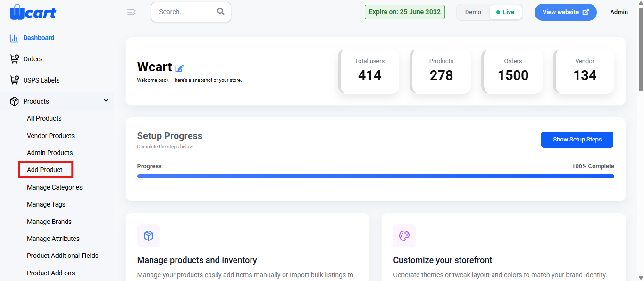The width and height of the screenshot is (644, 281).
Task: Click the purple palette storefront icon
Action: (404, 236)
